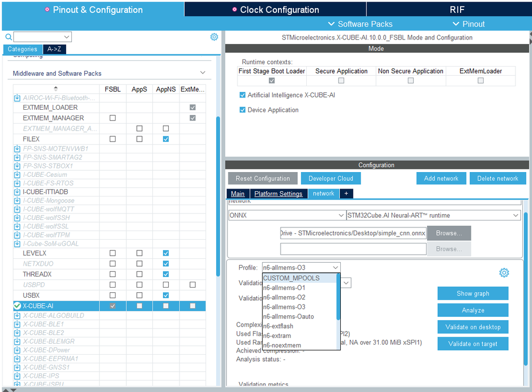This screenshot has height=392, width=532.
Task: Open the Pinout dropdown menu
Action: 469,24
